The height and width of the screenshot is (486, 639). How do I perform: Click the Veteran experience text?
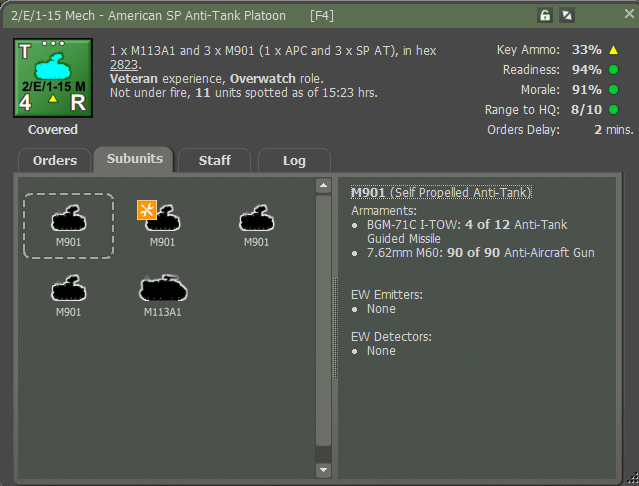point(167,79)
